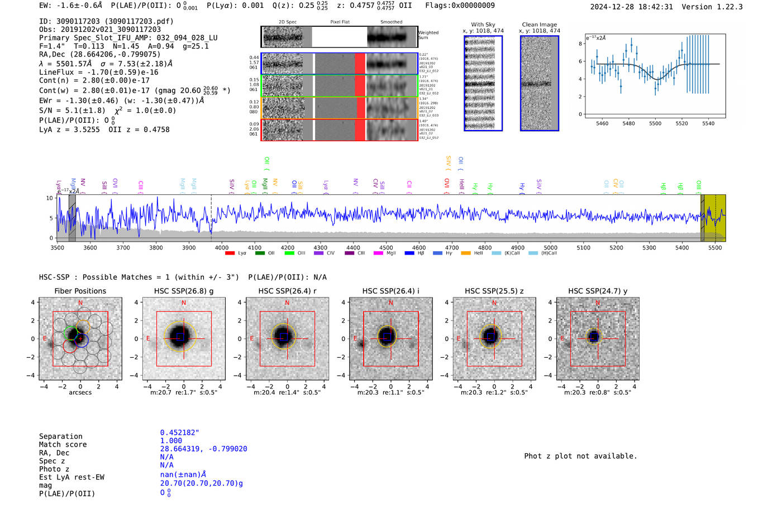Click the S/N = 5.1(±1.8) text
The height and width of the screenshot is (532, 782).
click(72, 111)
